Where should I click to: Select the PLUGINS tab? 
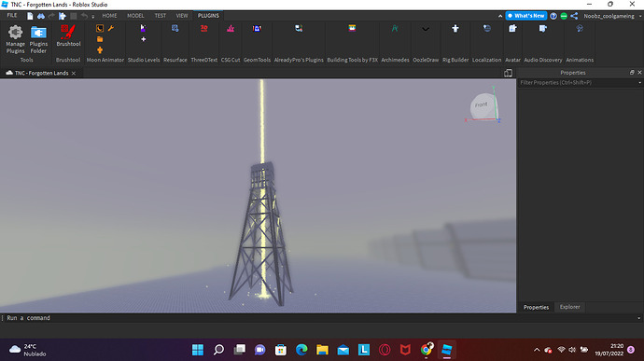(208, 16)
